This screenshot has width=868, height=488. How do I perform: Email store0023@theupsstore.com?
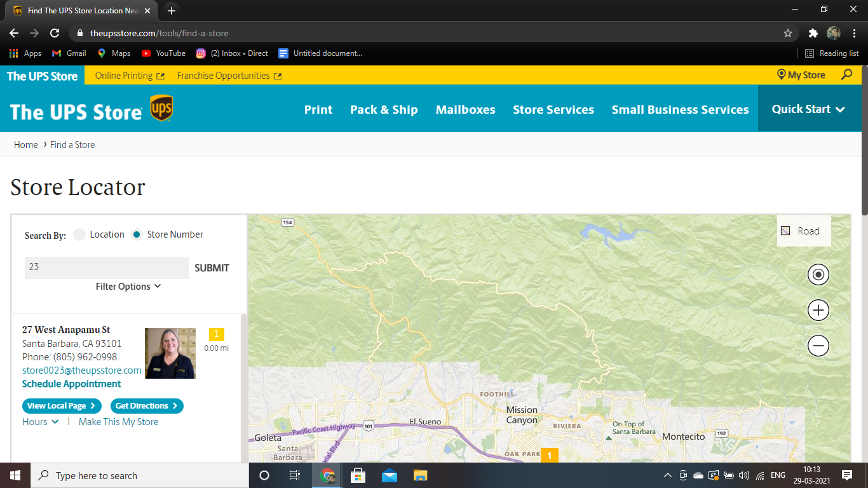point(82,370)
